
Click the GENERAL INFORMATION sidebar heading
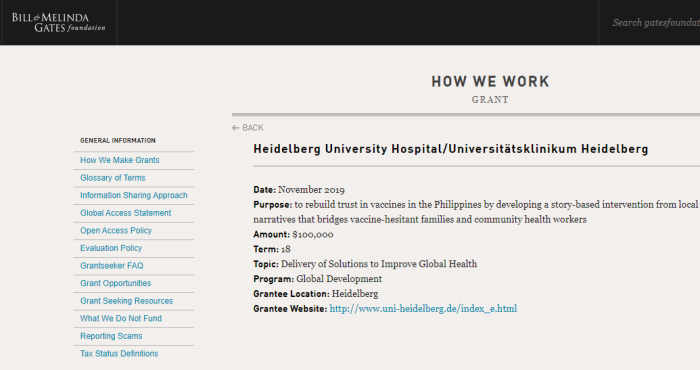click(118, 141)
